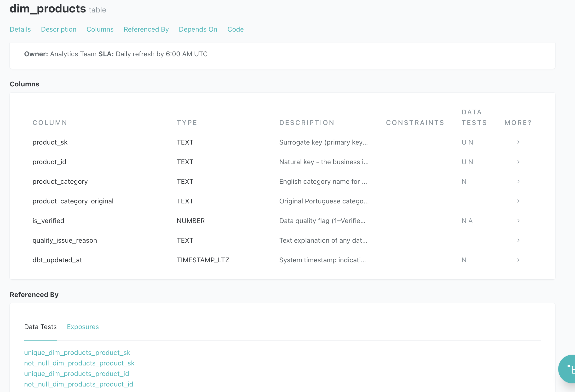Expand the product_category_original row details

click(x=518, y=201)
